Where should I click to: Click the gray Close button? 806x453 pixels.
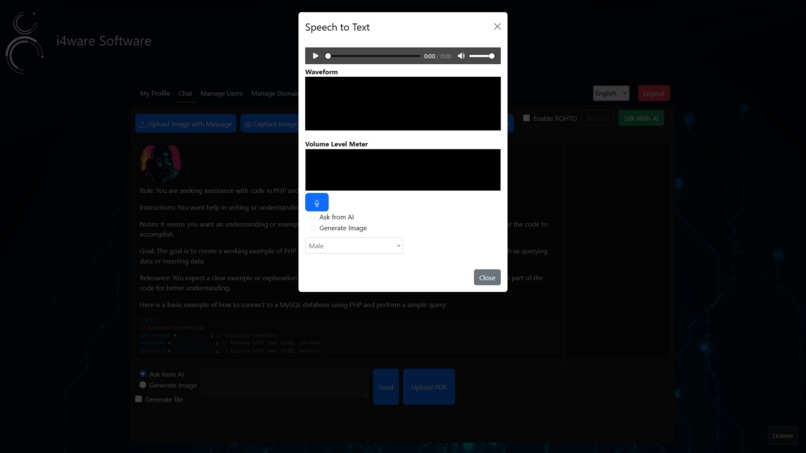pyautogui.click(x=487, y=278)
